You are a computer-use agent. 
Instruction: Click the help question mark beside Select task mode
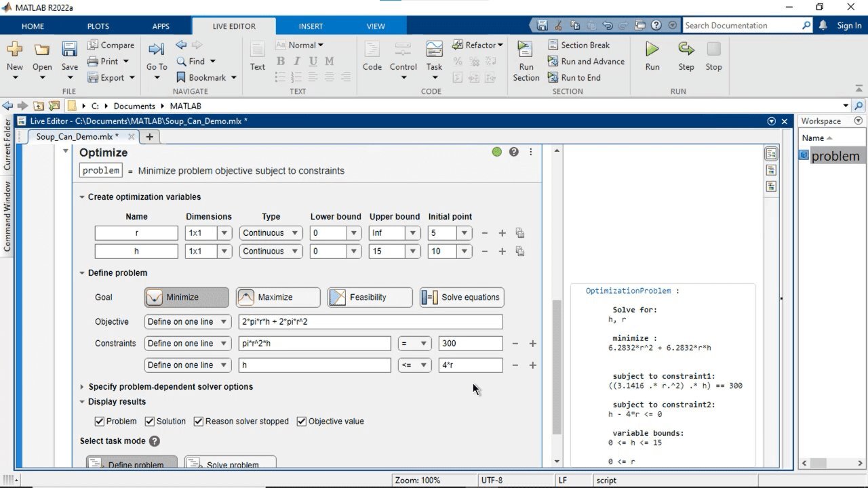[x=155, y=441]
